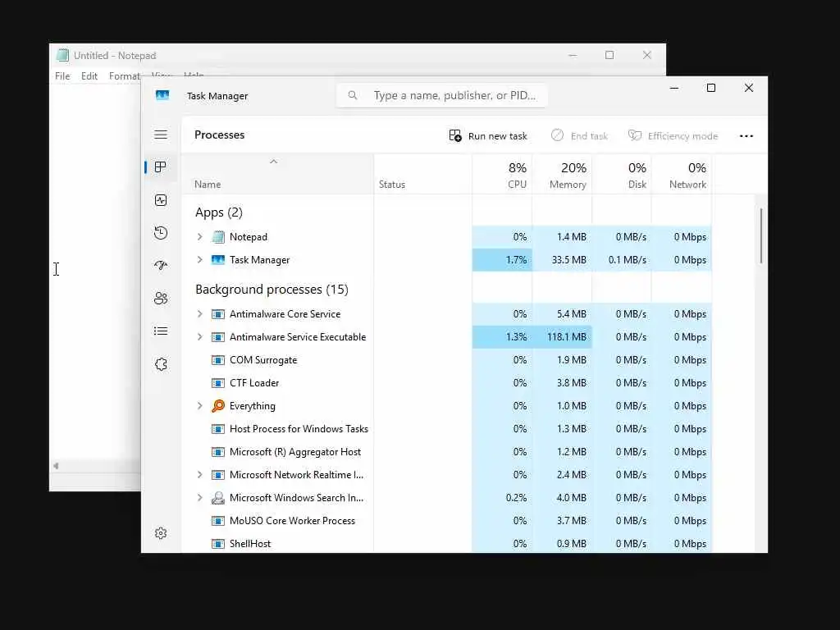Click the Task Manager vertical scrollbar thumb

(x=760, y=235)
